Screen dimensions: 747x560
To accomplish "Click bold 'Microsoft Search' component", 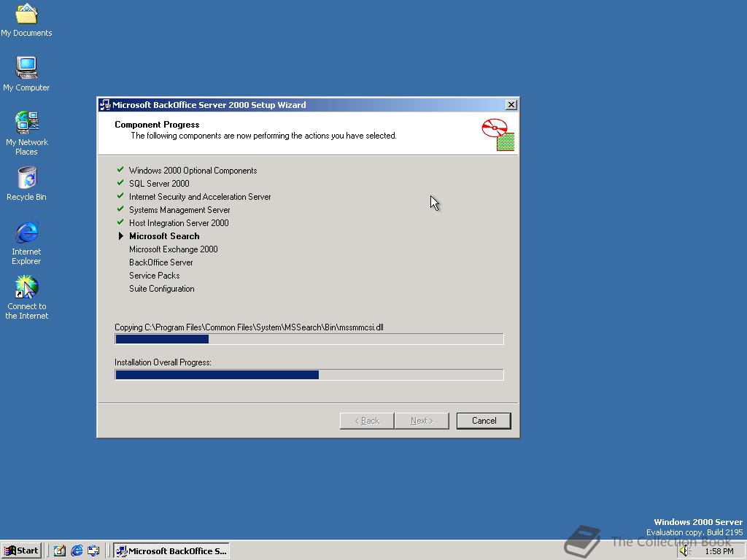I will click(164, 236).
